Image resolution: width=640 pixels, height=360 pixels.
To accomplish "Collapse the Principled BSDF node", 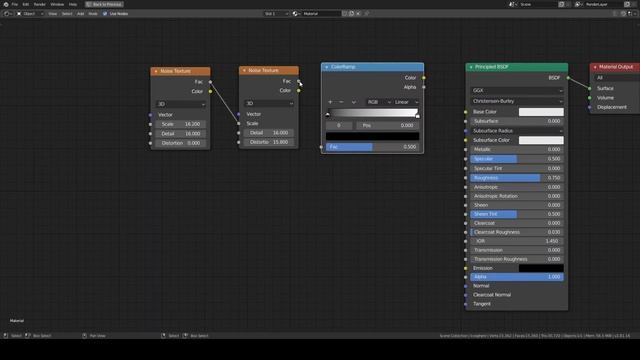I will click(471, 67).
